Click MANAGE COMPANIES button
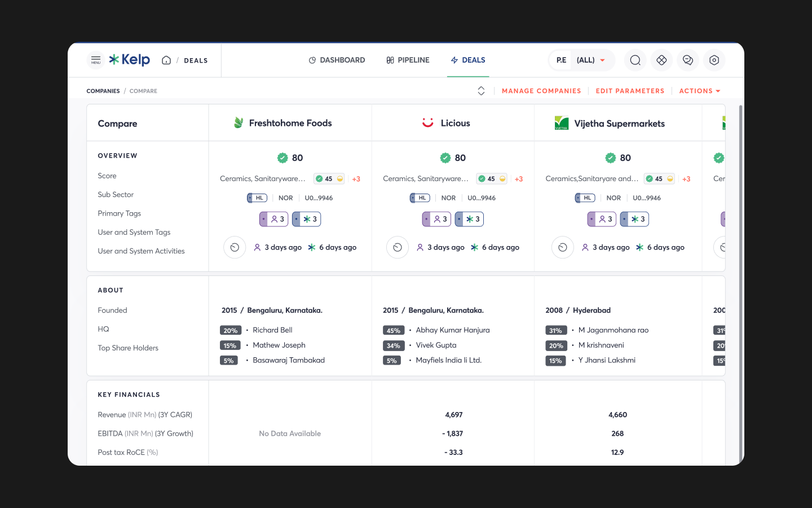The height and width of the screenshot is (508, 812). tap(541, 91)
